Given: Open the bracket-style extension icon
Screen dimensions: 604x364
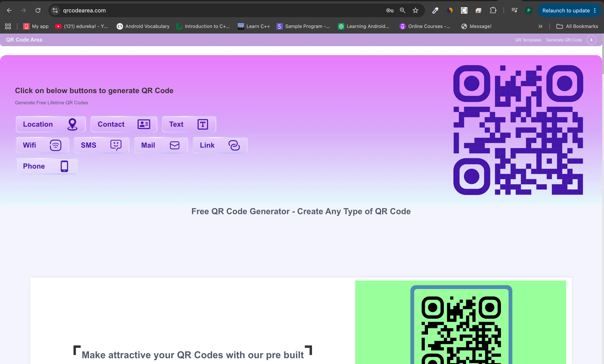Looking at the screenshot, I should point(464,10).
